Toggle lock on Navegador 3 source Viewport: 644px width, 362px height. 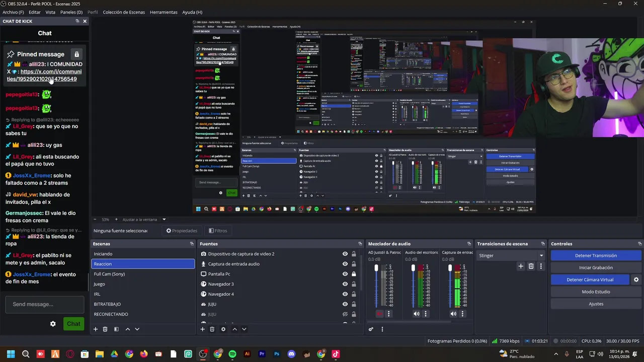(x=354, y=284)
